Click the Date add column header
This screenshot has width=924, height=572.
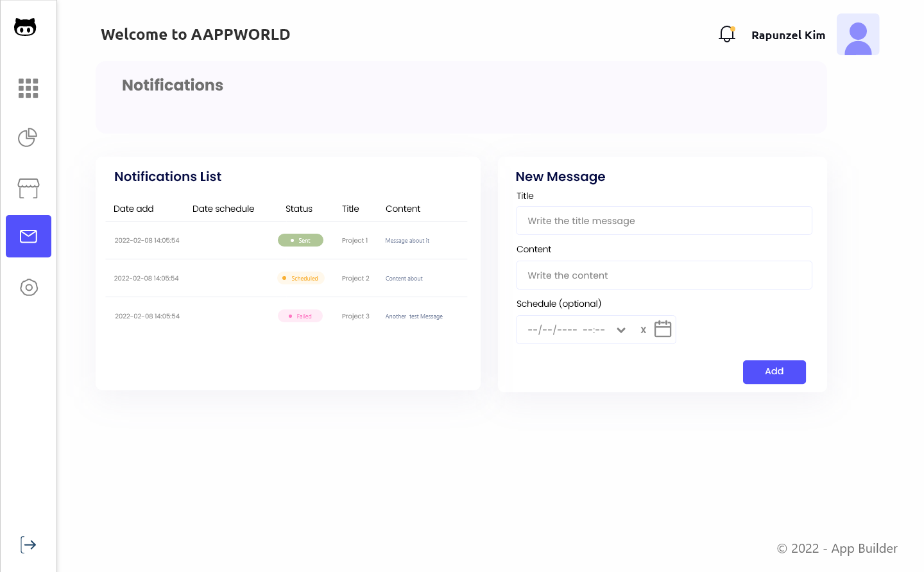[x=133, y=209]
